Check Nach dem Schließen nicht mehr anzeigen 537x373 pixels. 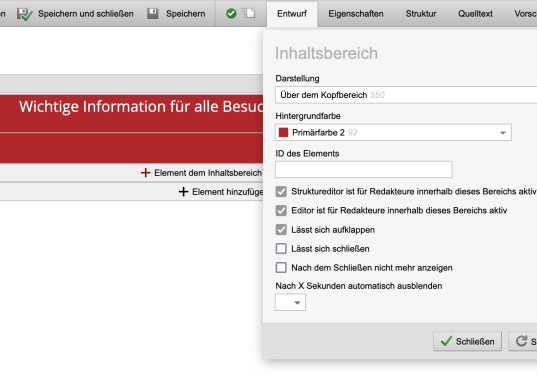pyautogui.click(x=281, y=267)
